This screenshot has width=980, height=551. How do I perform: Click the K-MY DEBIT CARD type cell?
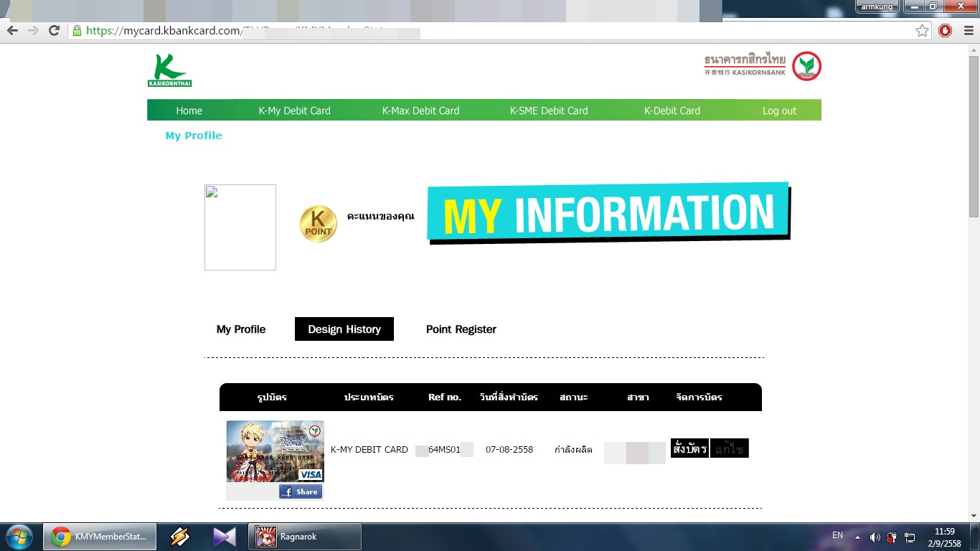[x=369, y=450]
